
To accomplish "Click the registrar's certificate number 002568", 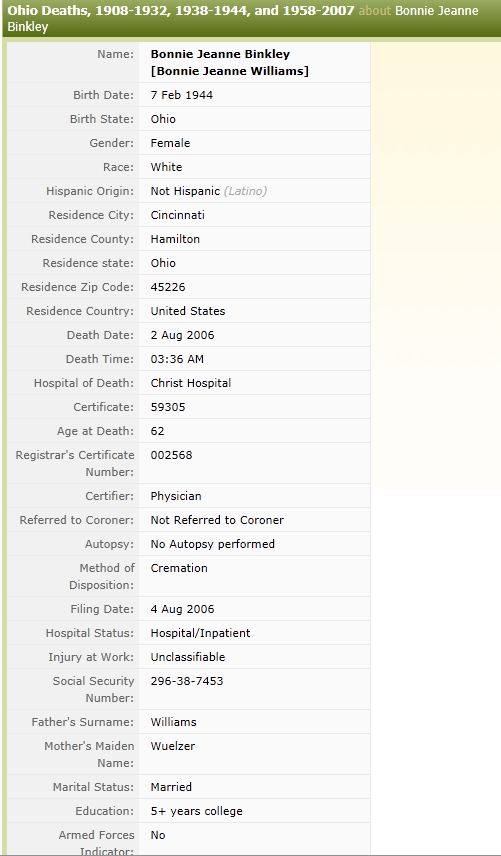I will click(171, 455).
